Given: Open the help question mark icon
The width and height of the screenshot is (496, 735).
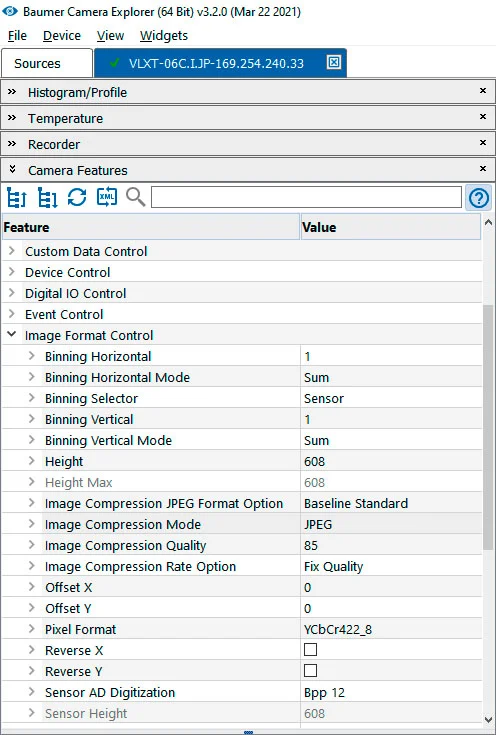Looking at the screenshot, I should (478, 198).
